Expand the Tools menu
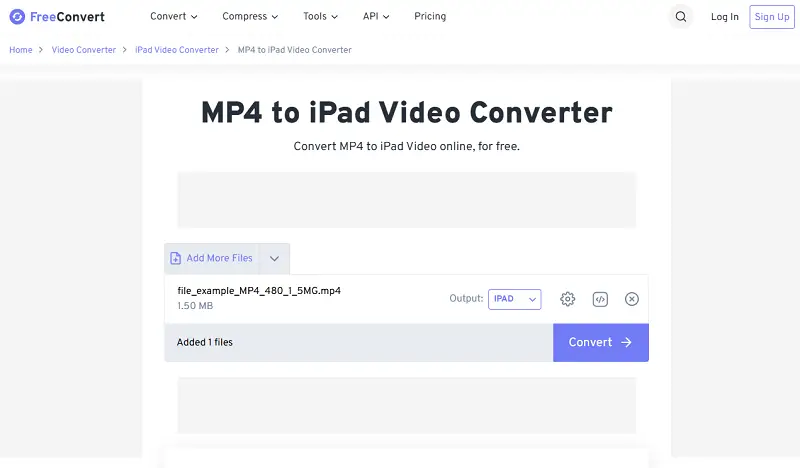 pyautogui.click(x=320, y=16)
